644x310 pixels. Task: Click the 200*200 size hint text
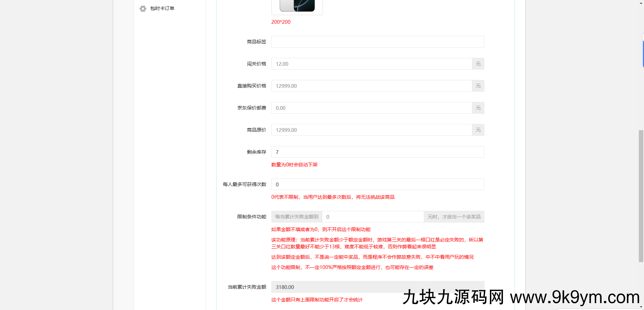pos(281,22)
